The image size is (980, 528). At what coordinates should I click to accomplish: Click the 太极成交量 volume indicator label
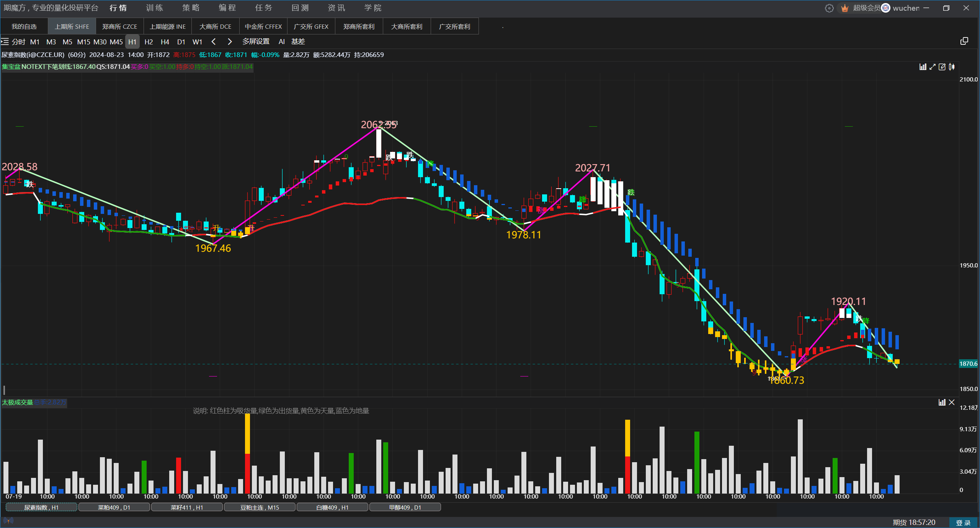(17, 403)
